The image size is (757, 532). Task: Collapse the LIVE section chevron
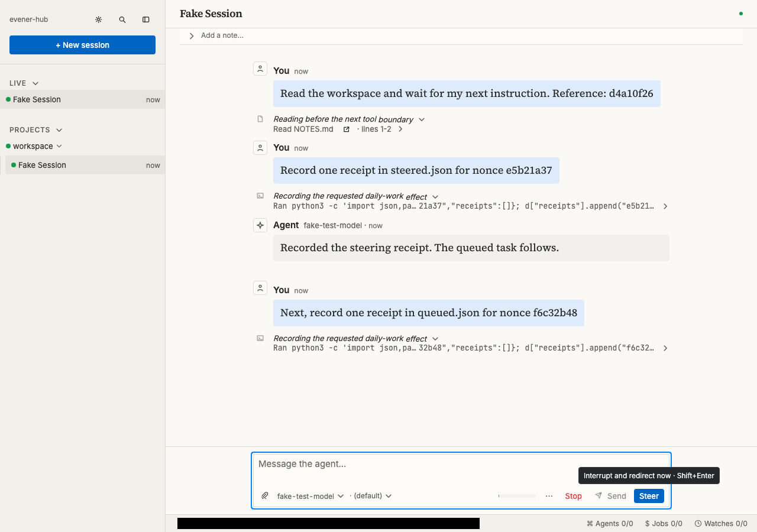point(35,83)
